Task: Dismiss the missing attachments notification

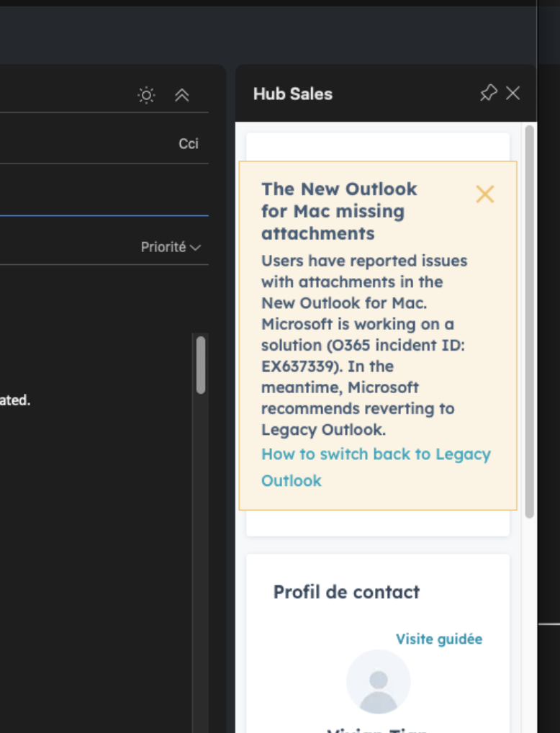Action: point(484,194)
